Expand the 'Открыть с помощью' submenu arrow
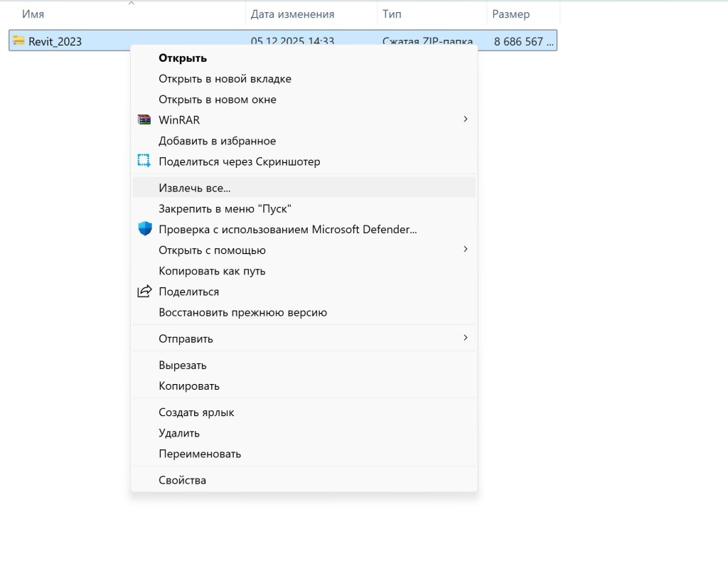Viewport: 728px width, 586px height. click(x=465, y=250)
